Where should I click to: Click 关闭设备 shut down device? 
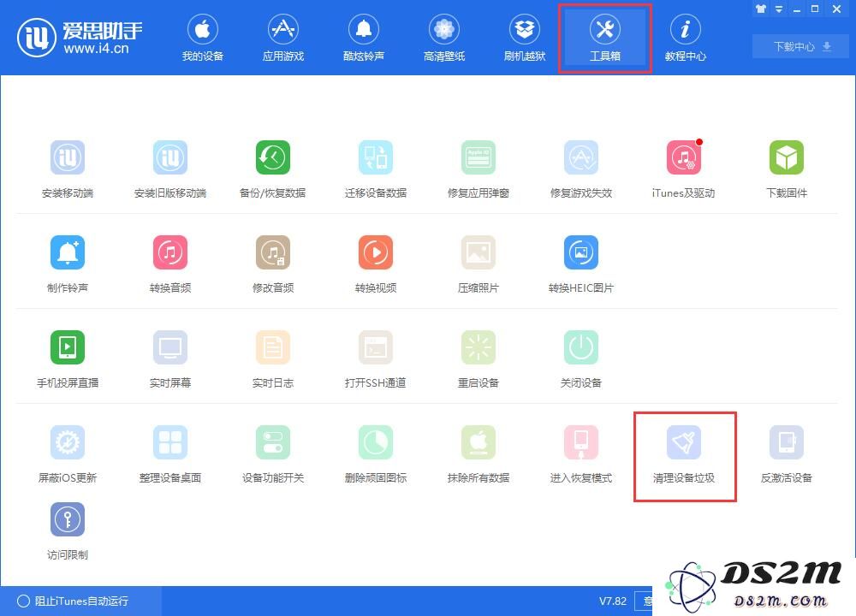[x=581, y=358]
